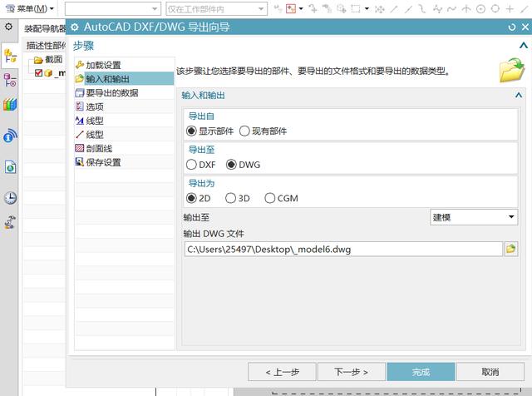This screenshot has height=396, width=532.
Task: Select DWG as export format
Action: click(244, 165)
